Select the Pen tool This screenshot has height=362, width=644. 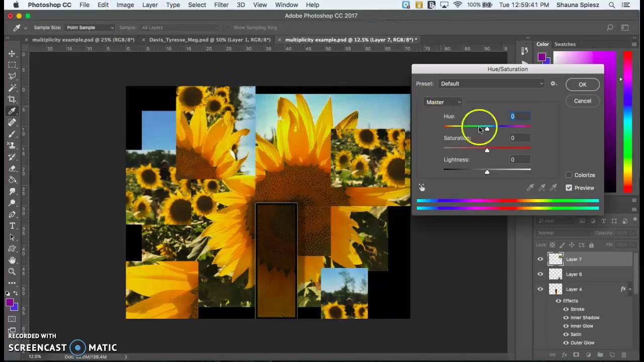click(12, 215)
